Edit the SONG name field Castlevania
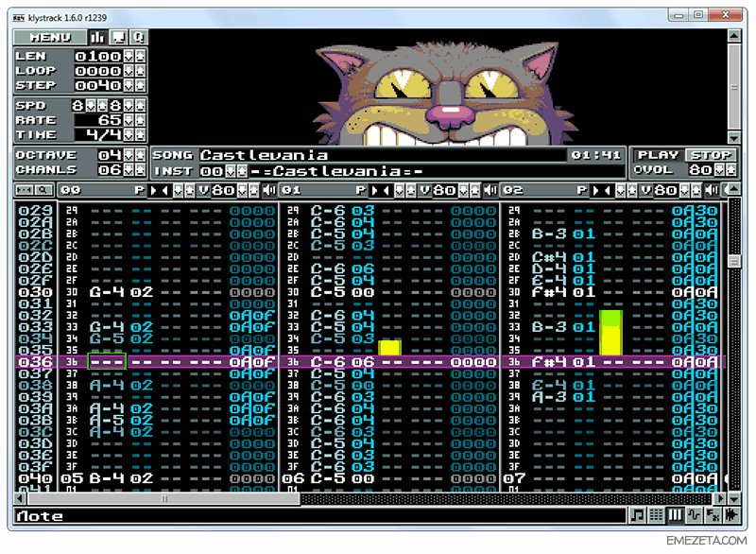This screenshot has height=554, width=756. coord(383,155)
